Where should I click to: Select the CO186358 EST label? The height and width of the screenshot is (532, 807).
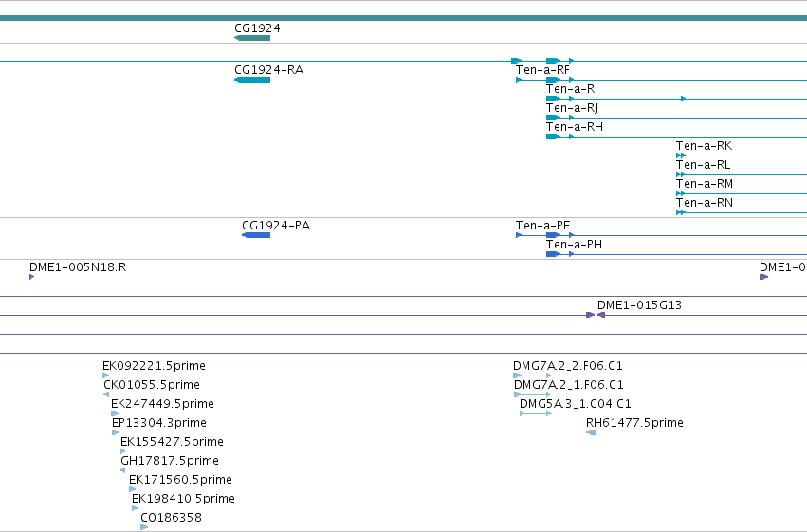point(171,518)
